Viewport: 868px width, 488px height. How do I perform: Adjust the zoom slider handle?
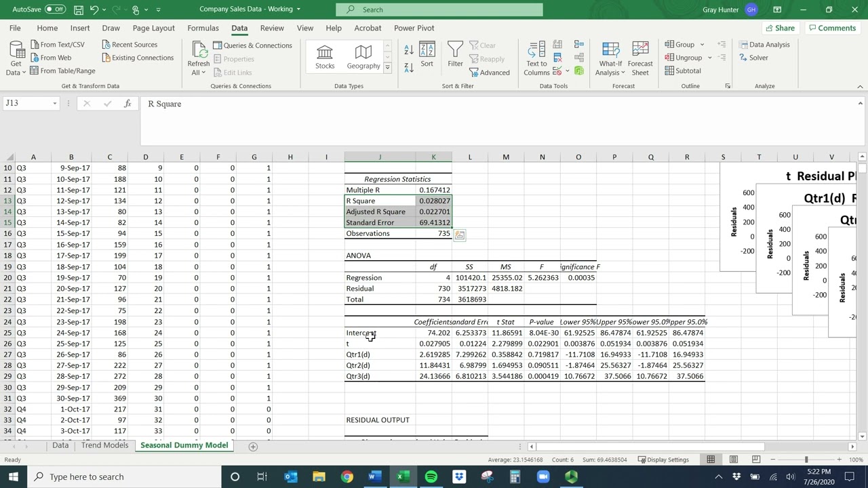(806, 460)
